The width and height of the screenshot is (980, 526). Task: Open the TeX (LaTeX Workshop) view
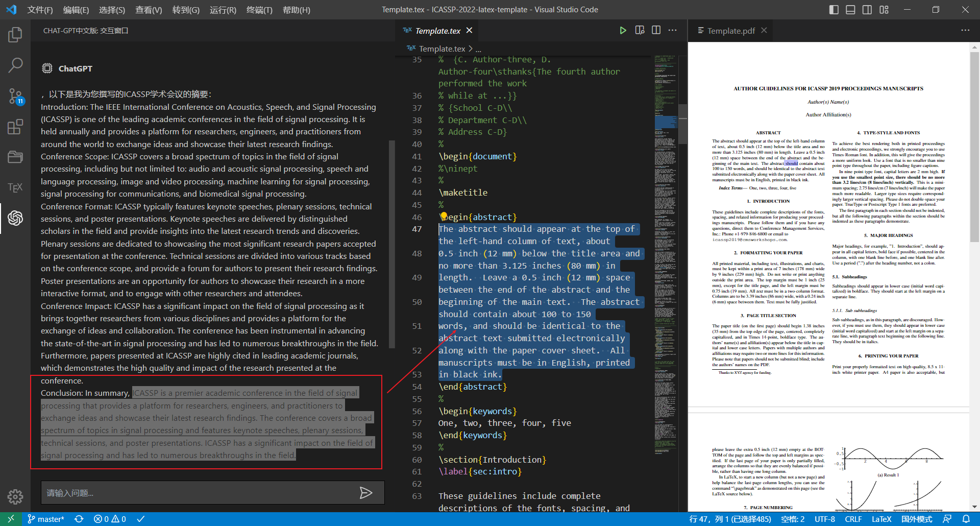[15, 187]
